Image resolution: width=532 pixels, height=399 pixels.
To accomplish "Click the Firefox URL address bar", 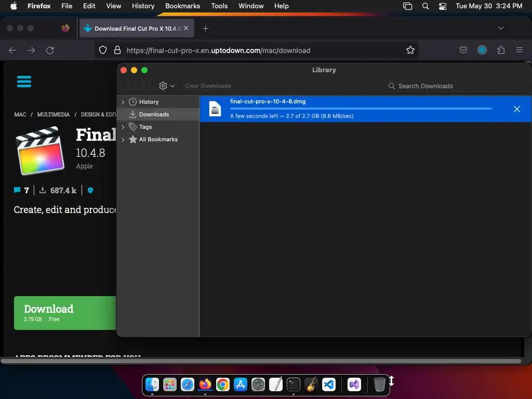I will coord(258,50).
